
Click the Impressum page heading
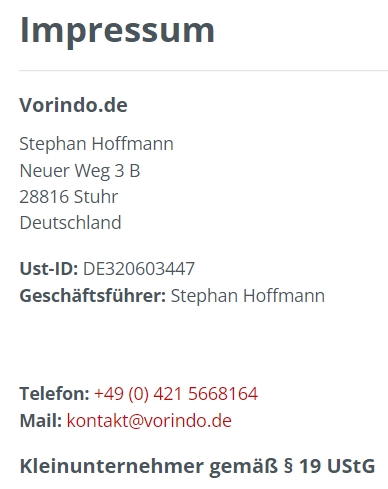[117, 31]
